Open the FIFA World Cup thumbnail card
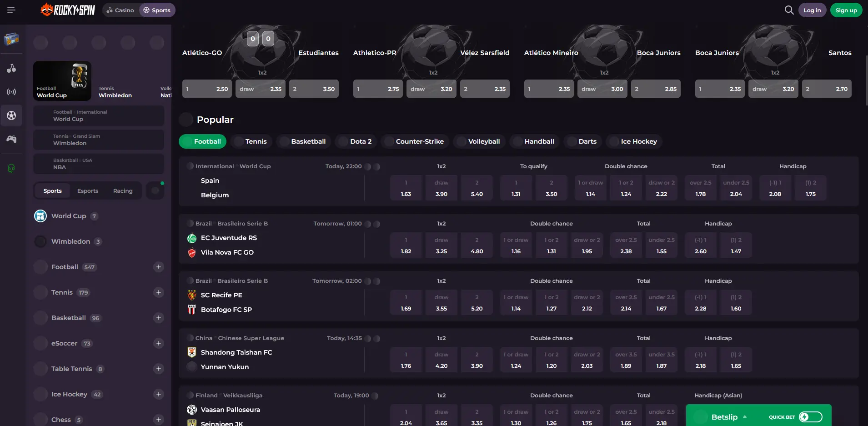Viewport: 868px width, 426px height. (62, 80)
